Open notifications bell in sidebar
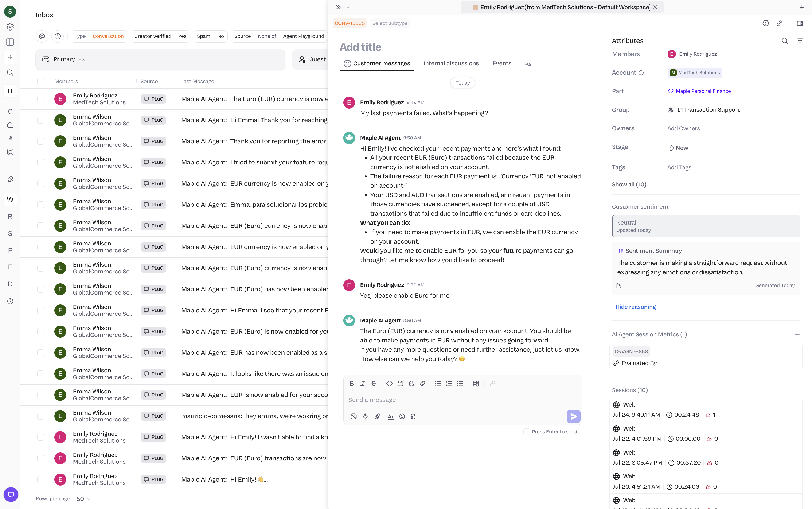812x509 pixels. pos(10,111)
